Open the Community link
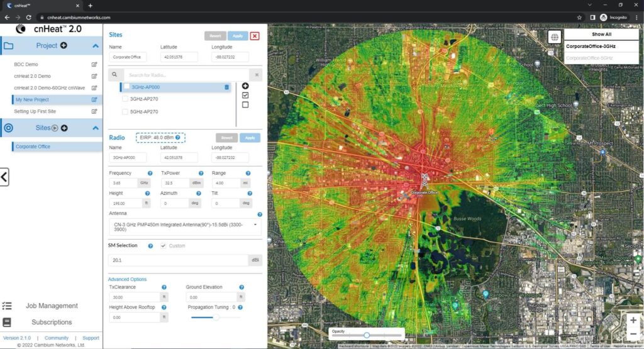The image size is (644, 349). click(57, 338)
